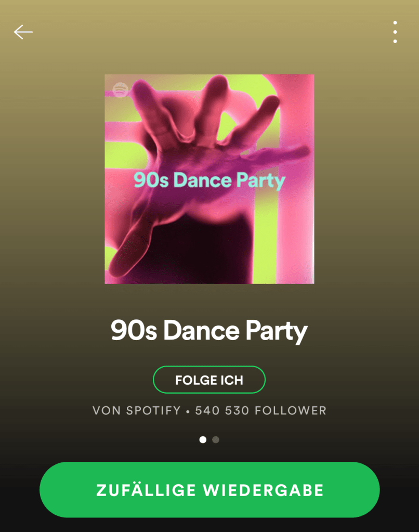419x532 pixels.
Task: Open the VON SPOTIFY creator link
Action: click(x=137, y=410)
